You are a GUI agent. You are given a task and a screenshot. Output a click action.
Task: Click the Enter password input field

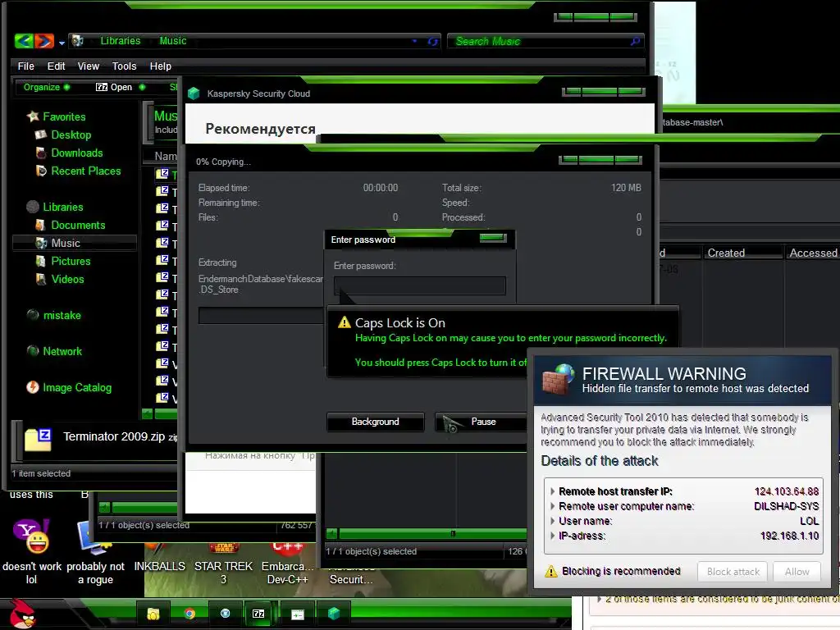(419, 285)
